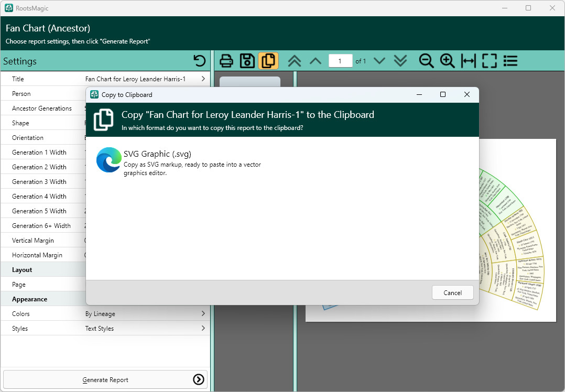Viewport: 565px width, 392px height.
Task: Jump to last page with double down chevron
Action: [400, 61]
